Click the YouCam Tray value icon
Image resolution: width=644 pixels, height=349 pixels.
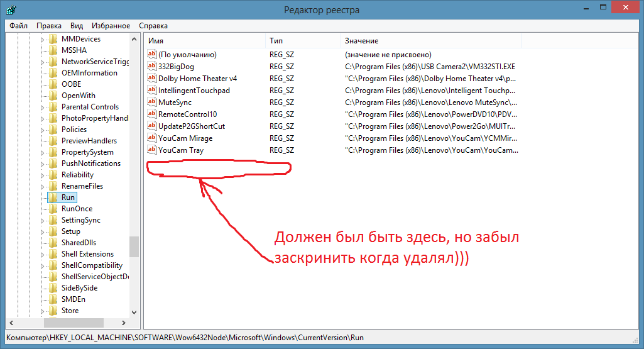click(x=152, y=149)
